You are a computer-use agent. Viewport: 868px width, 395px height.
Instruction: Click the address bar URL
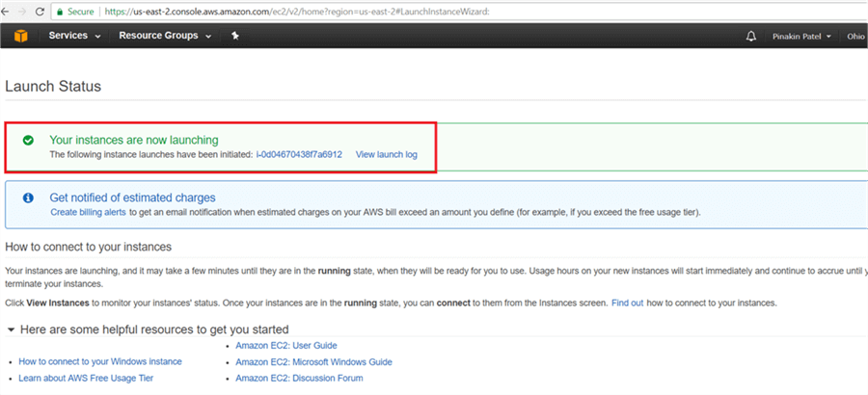tap(297, 11)
